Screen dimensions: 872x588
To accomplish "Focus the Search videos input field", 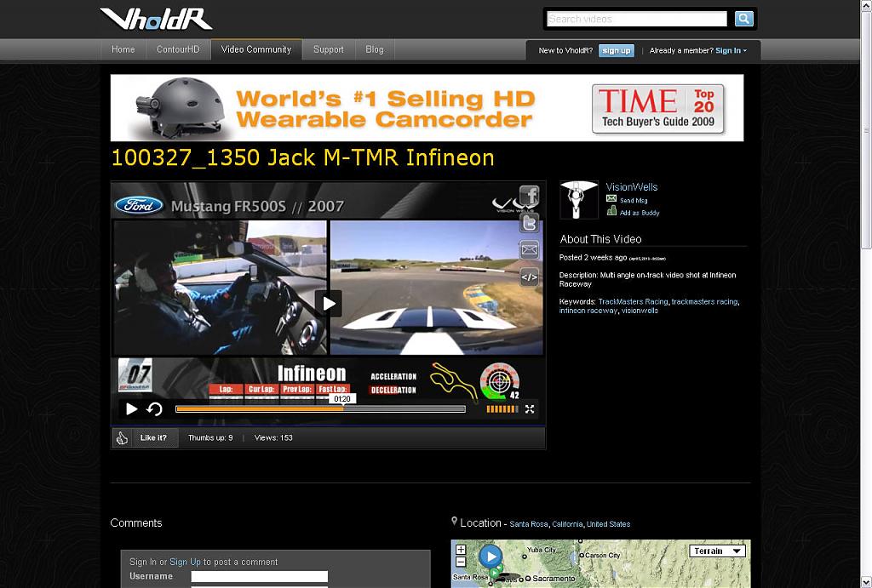I will point(637,19).
